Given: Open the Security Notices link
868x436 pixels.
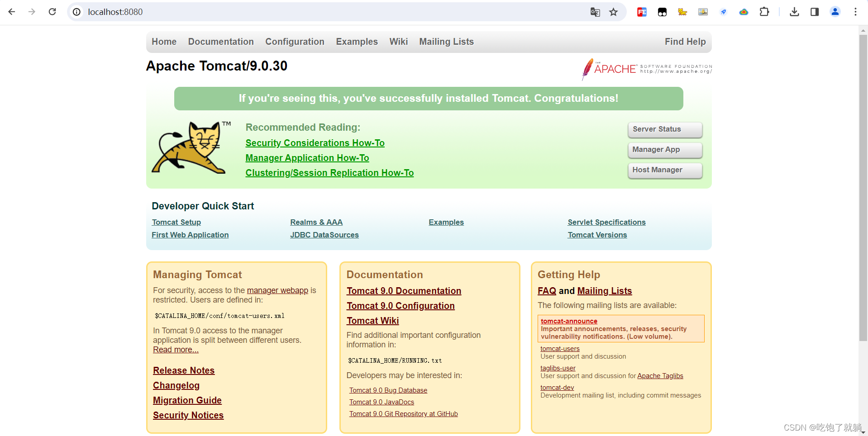Looking at the screenshot, I should click(188, 415).
